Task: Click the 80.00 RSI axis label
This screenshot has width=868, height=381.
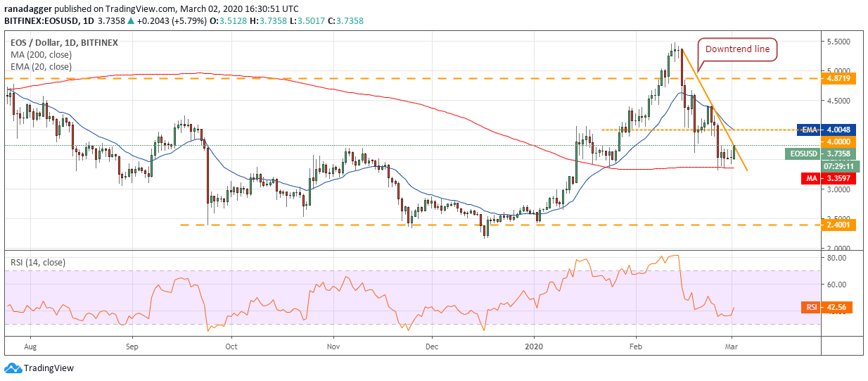Action: [x=836, y=258]
